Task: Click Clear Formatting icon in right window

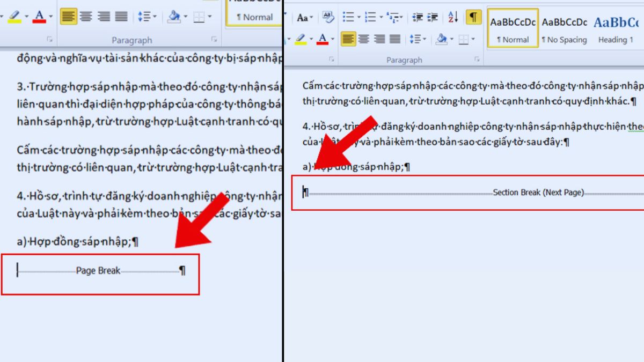Action: [328, 17]
